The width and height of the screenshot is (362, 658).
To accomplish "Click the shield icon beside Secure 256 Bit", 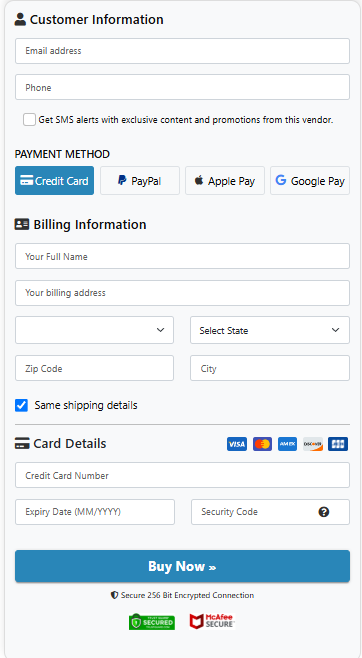I will 114,595.
